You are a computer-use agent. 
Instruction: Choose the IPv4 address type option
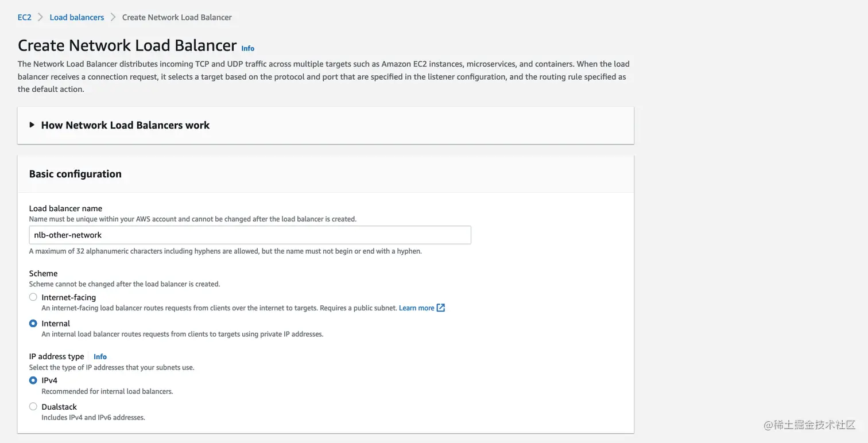point(33,380)
